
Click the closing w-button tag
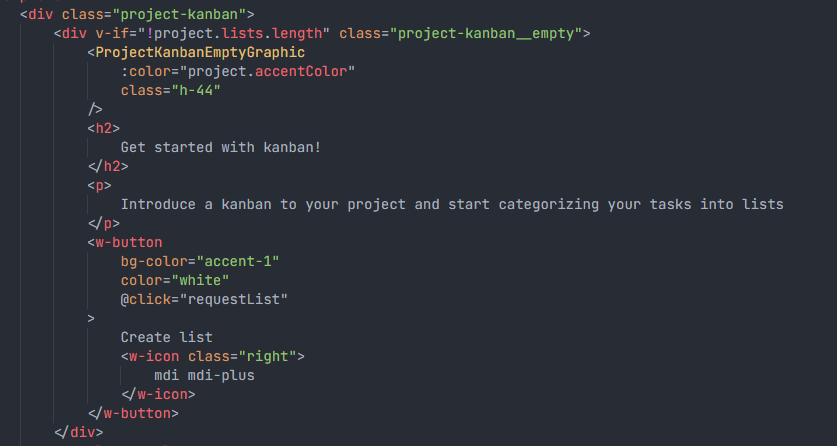click(x=133, y=413)
